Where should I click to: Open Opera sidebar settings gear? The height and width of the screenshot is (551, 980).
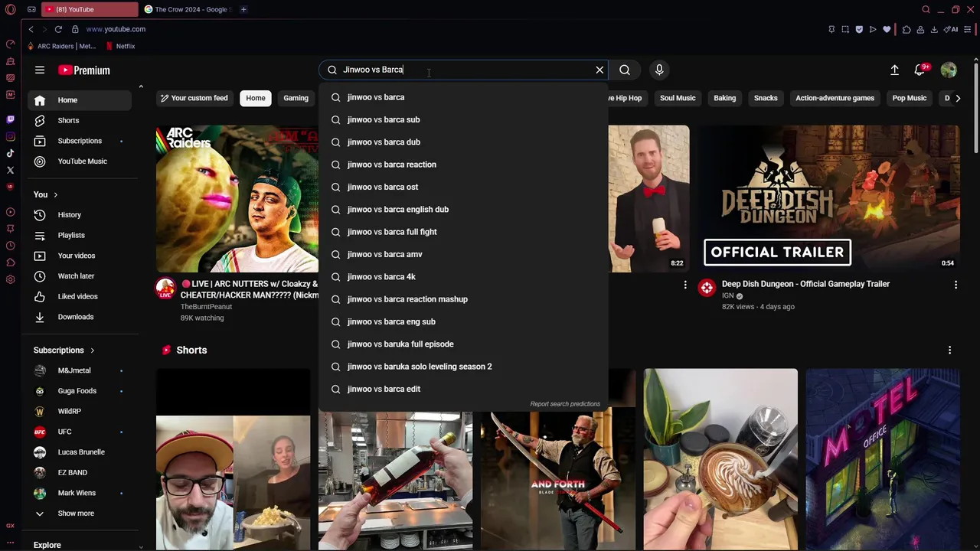pyautogui.click(x=10, y=279)
